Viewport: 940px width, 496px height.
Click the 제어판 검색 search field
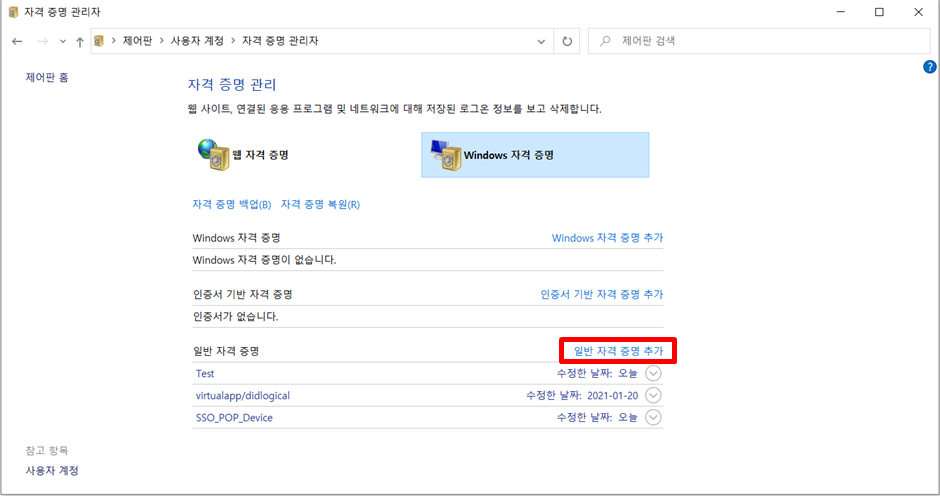pos(759,41)
